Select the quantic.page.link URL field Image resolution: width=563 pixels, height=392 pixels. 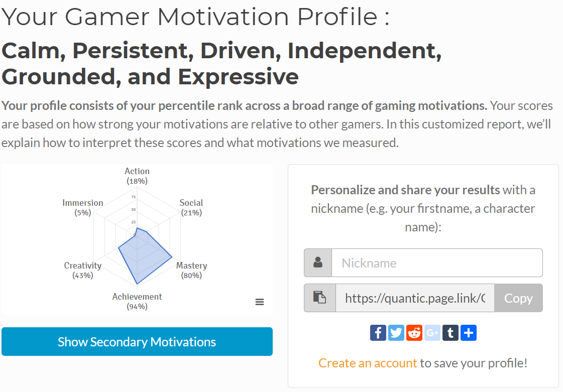point(415,298)
